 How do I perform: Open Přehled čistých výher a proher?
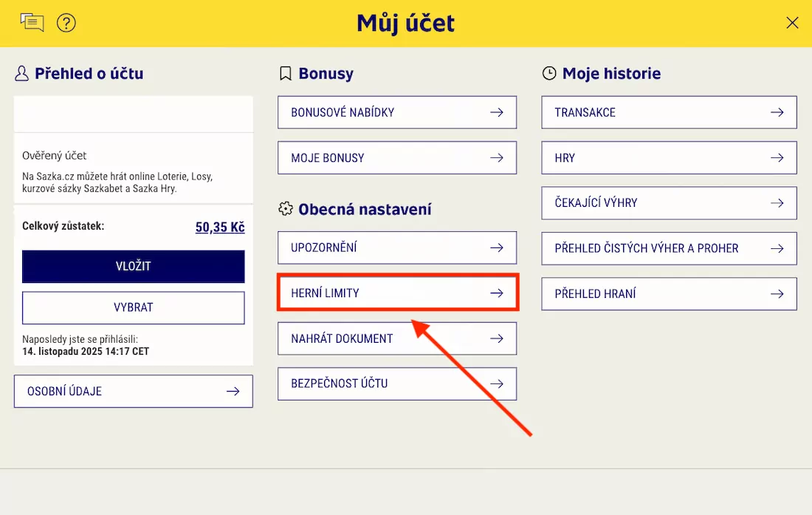point(669,248)
